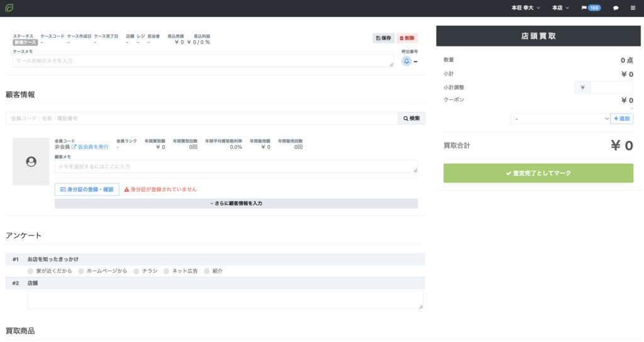644x342 pixels.
Task: Click the 削除 delete button
Action: 407,38
